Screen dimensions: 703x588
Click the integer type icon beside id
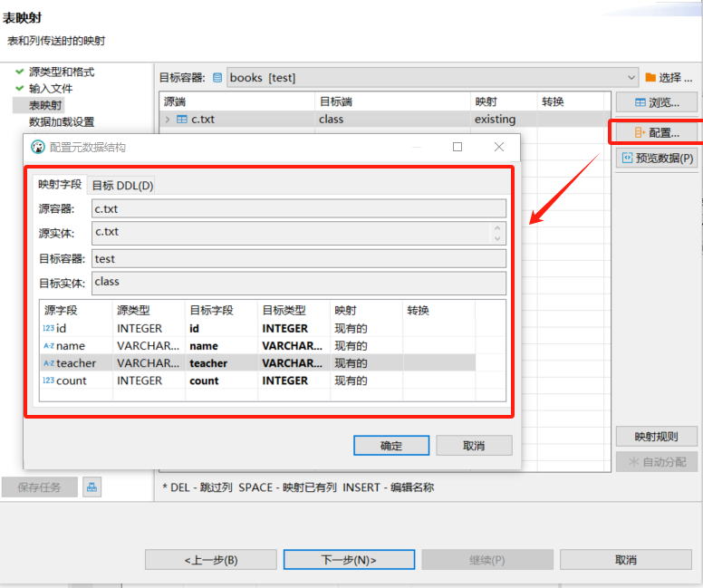[48, 329]
